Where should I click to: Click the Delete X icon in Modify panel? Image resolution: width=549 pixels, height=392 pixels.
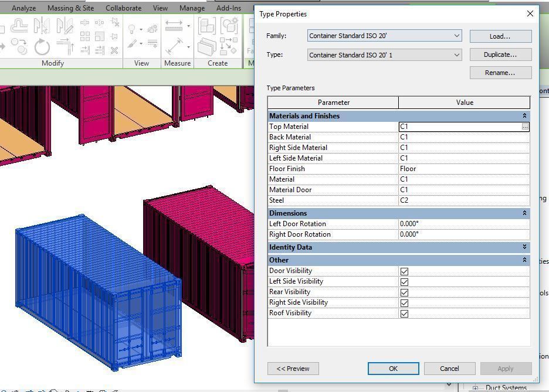pyautogui.click(x=114, y=50)
